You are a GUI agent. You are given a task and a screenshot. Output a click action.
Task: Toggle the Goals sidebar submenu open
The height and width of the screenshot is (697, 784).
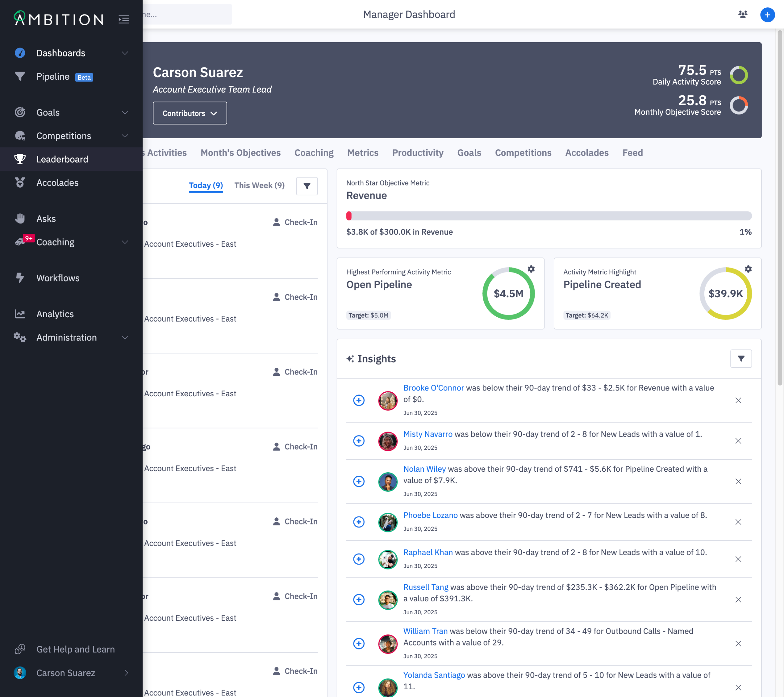pyautogui.click(x=125, y=112)
